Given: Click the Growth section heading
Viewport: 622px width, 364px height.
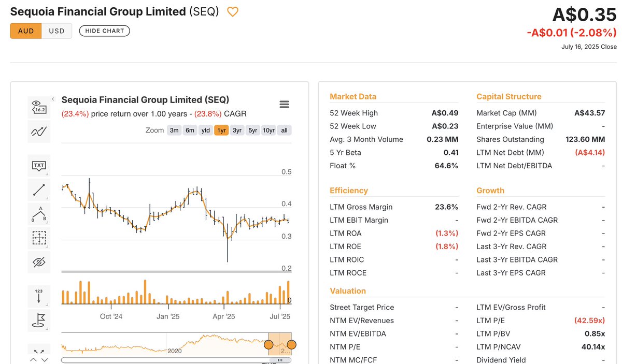Looking at the screenshot, I should (490, 191).
